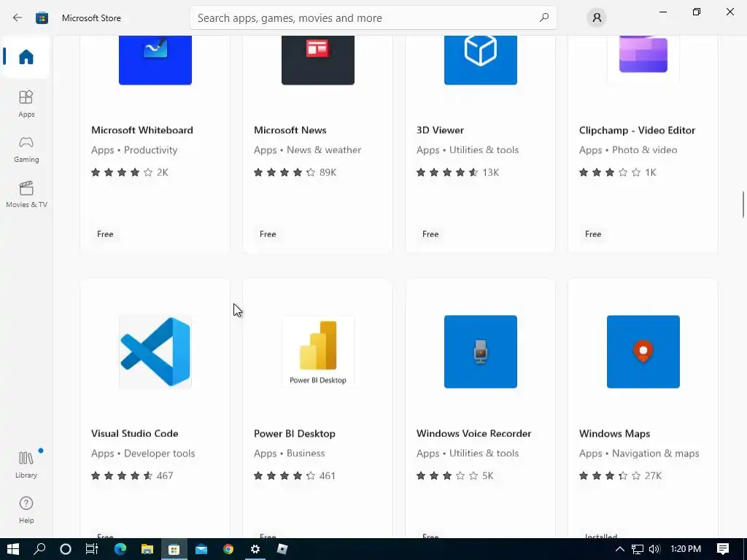Open the Help section
747x560 pixels.
pyautogui.click(x=26, y=510)
